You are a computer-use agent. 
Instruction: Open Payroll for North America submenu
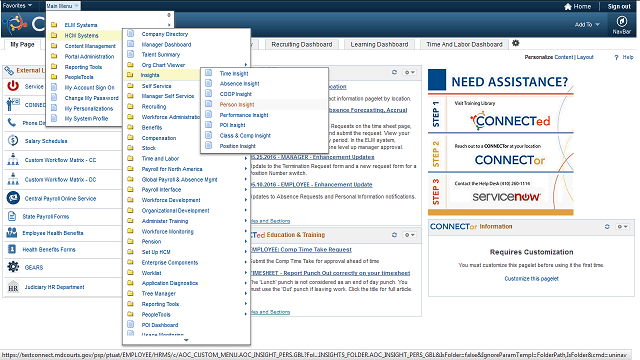(172, 169)
